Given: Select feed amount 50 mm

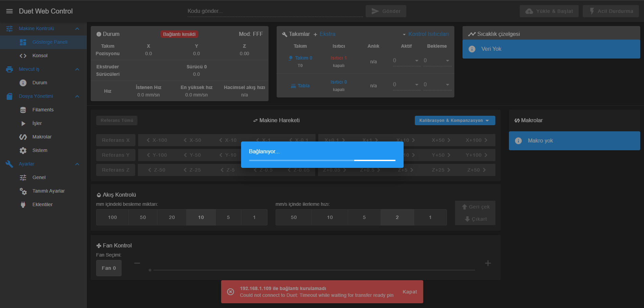Looking at the screenshot, I should [143, 217].
